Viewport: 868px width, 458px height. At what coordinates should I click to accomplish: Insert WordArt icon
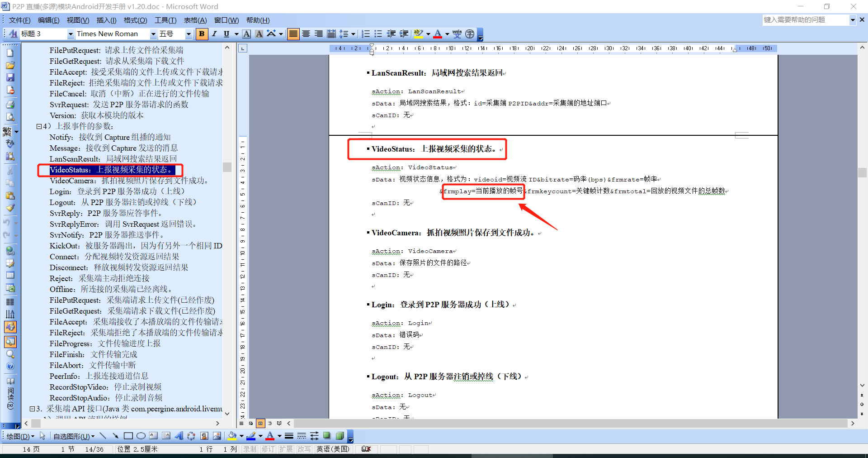(179, 436)
